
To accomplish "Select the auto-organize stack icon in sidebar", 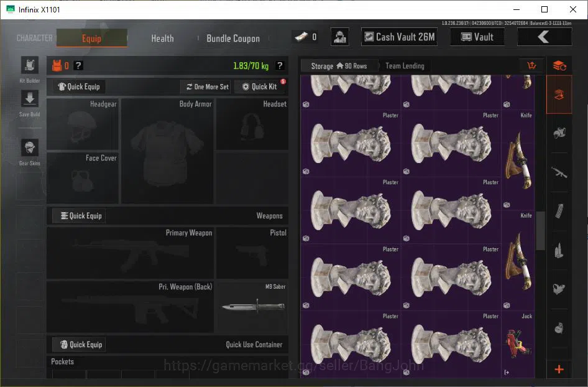I will [x=559, y=66].
